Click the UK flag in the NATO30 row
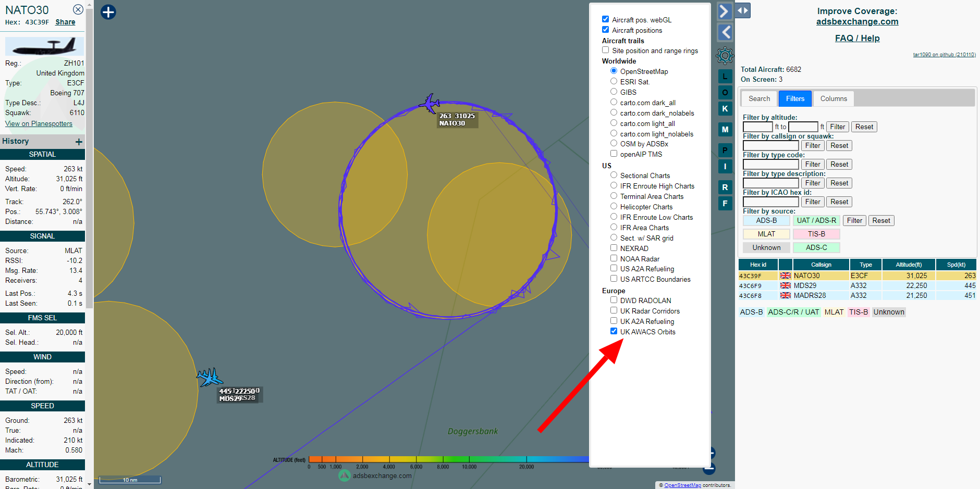Viewport: 980px width, 489px height. coord(786,275)
